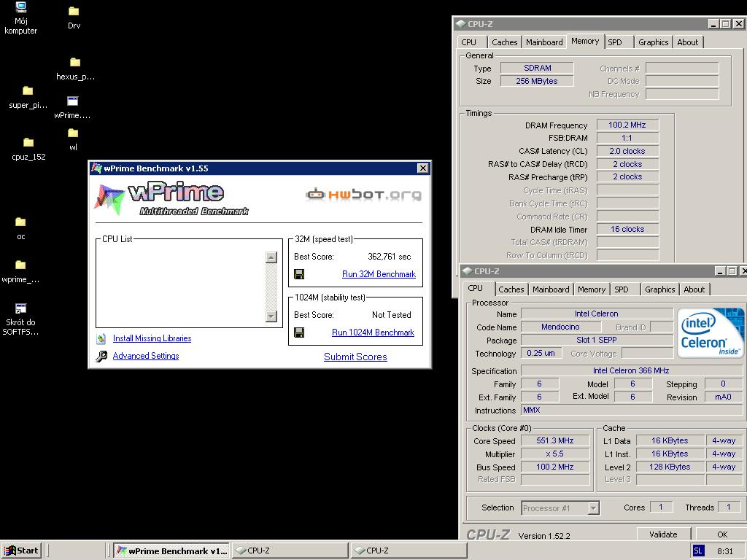Open Skrót do SOFTFS shortcut icon
Viewport: 747px width, 560px height.
click(20, 308)
